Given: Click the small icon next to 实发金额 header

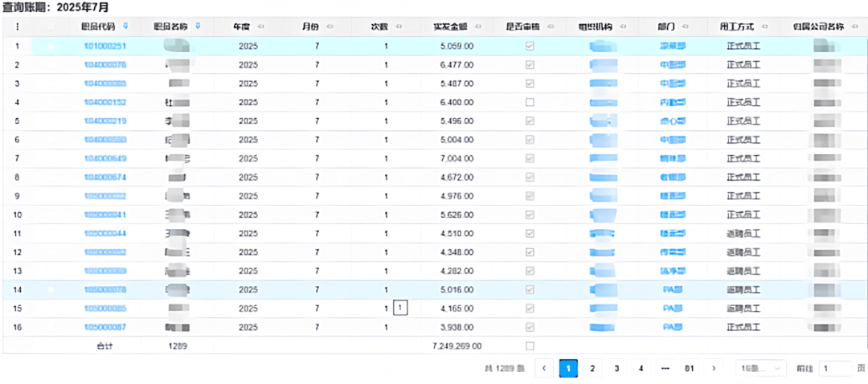Looking at the screenshot, I should coord(478,27).
